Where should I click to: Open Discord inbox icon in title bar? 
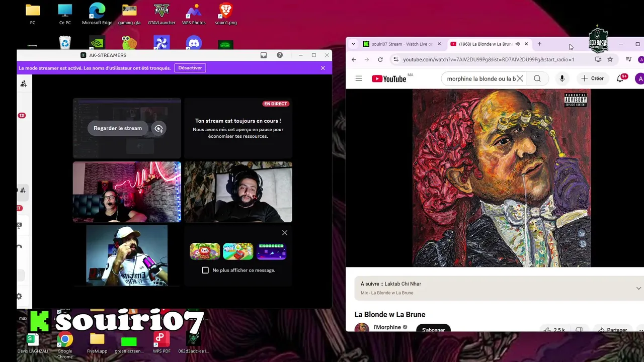[x=264, y=55]
